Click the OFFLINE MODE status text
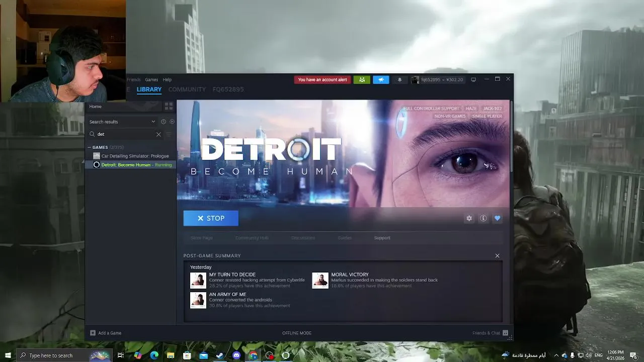The image size is (644, 362). [297, 333]
